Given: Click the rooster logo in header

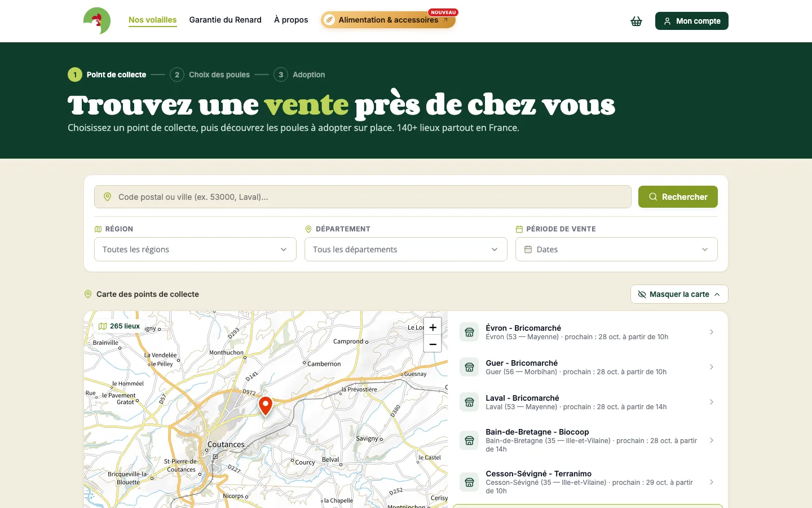Looking at the screenshot, I should tap(97, 21).
